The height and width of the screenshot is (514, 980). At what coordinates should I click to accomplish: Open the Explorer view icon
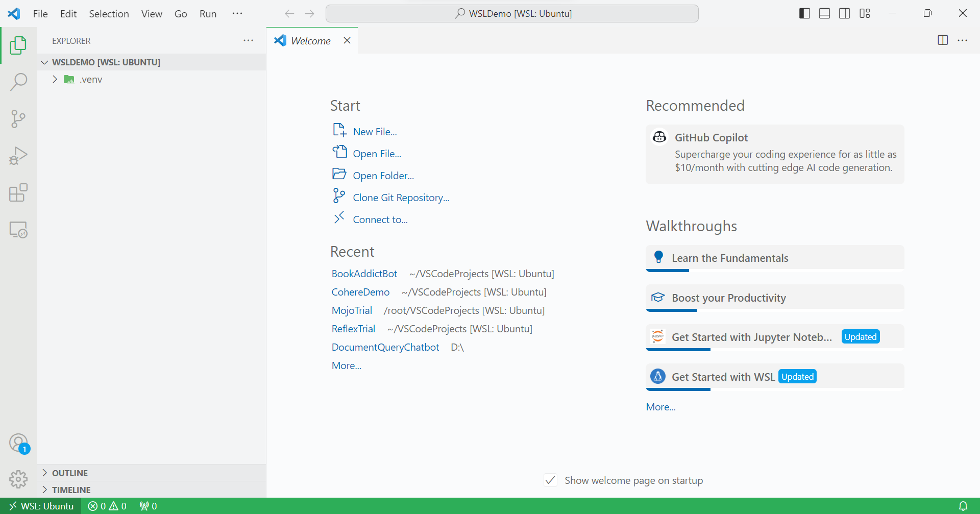(x=18, y=45)
